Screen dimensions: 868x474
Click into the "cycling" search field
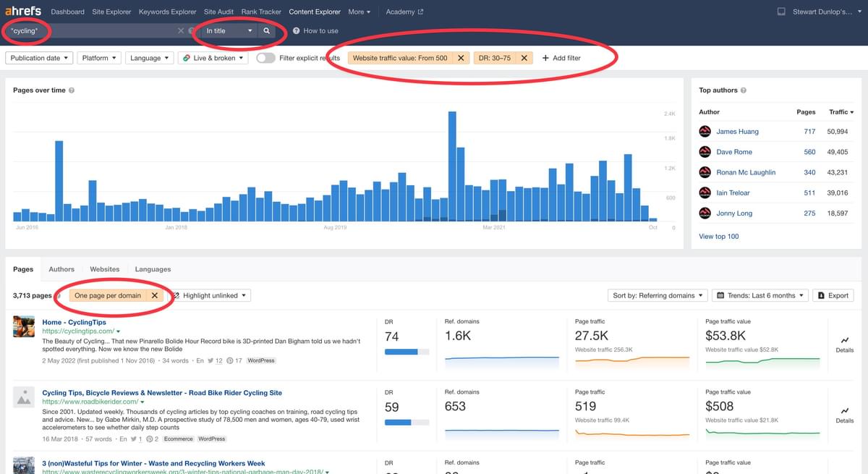[92, 31]
